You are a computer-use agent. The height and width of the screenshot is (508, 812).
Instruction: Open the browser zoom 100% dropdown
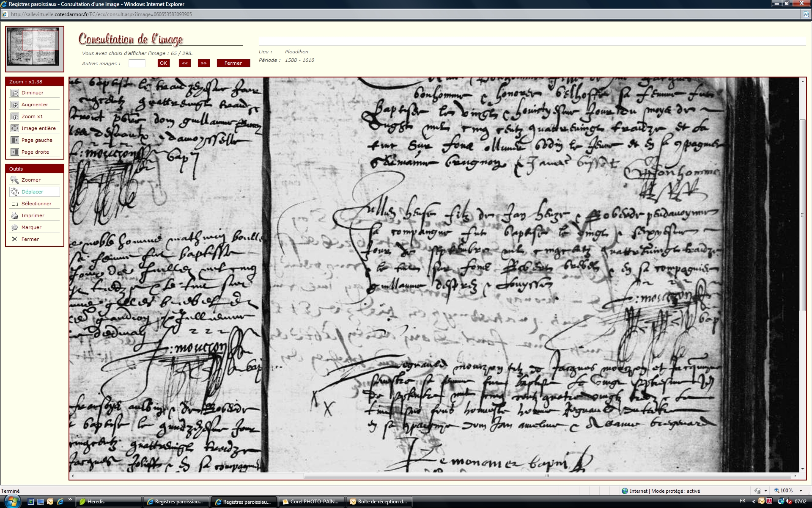[800, 491]
